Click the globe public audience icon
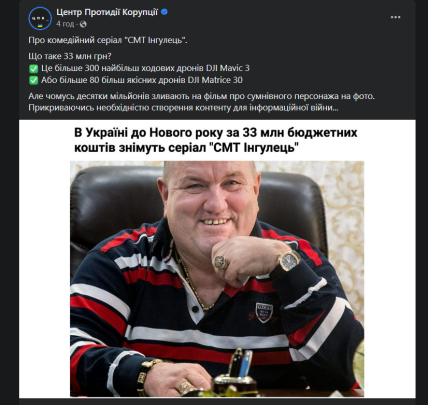This screenshot has width=428, height=405. pos(83,24)
